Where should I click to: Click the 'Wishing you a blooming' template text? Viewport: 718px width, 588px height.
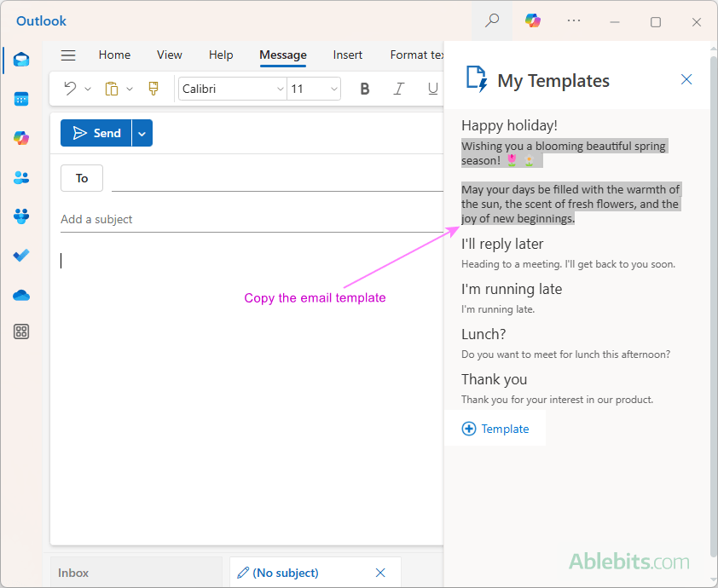click(x=564, y=153)
